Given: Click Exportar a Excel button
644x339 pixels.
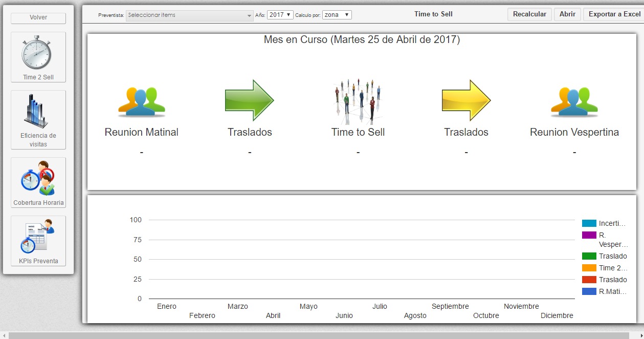Looking at the screenshot, I should pos(614,14).
